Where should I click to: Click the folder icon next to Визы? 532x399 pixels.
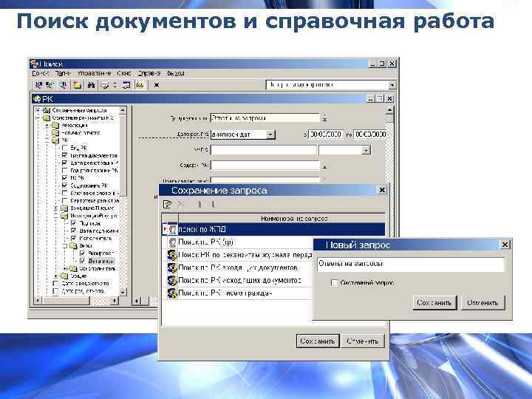73,245
